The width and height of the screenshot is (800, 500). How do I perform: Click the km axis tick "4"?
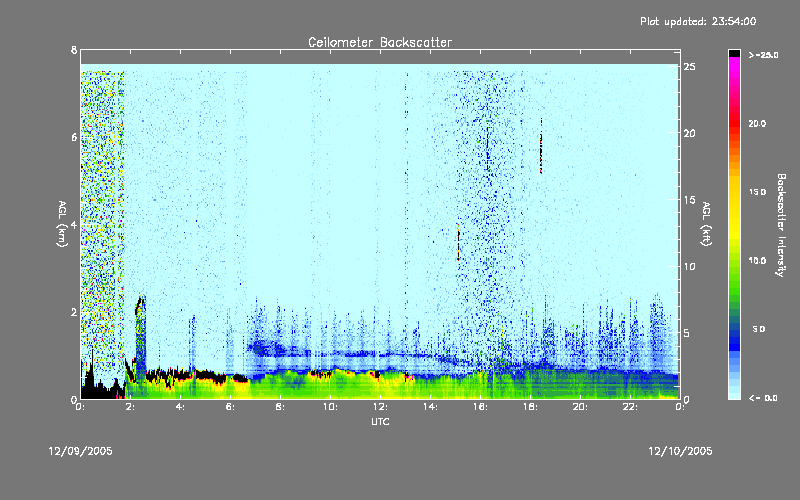point(74,224)
